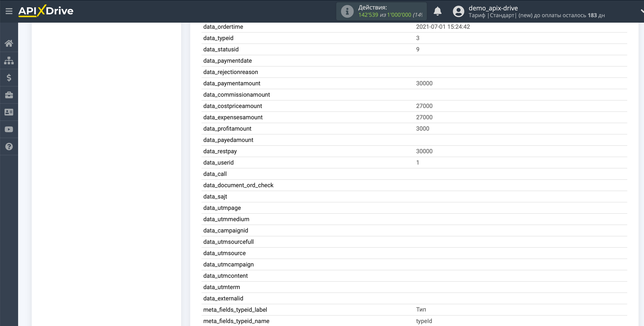This screenshot has width=644, height=326.
Task: Select the meta_fields_typeid_label field
Action: click(235, 310)
